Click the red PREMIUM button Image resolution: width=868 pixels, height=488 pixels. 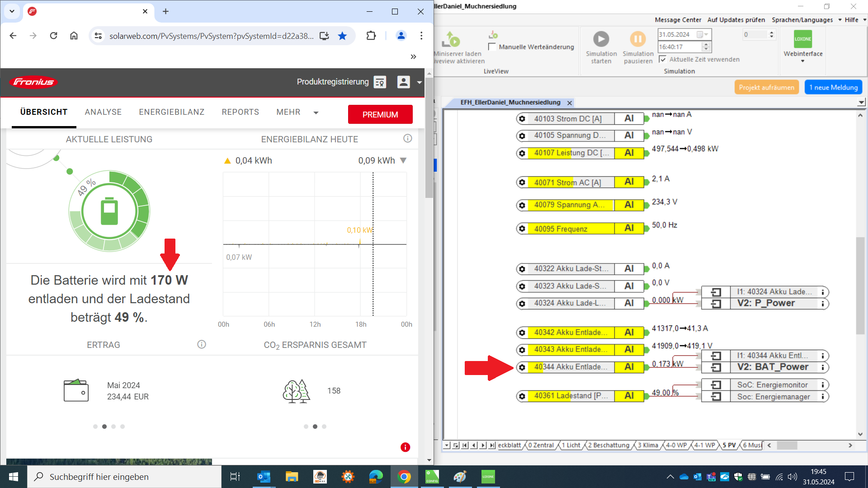point(380,114)
